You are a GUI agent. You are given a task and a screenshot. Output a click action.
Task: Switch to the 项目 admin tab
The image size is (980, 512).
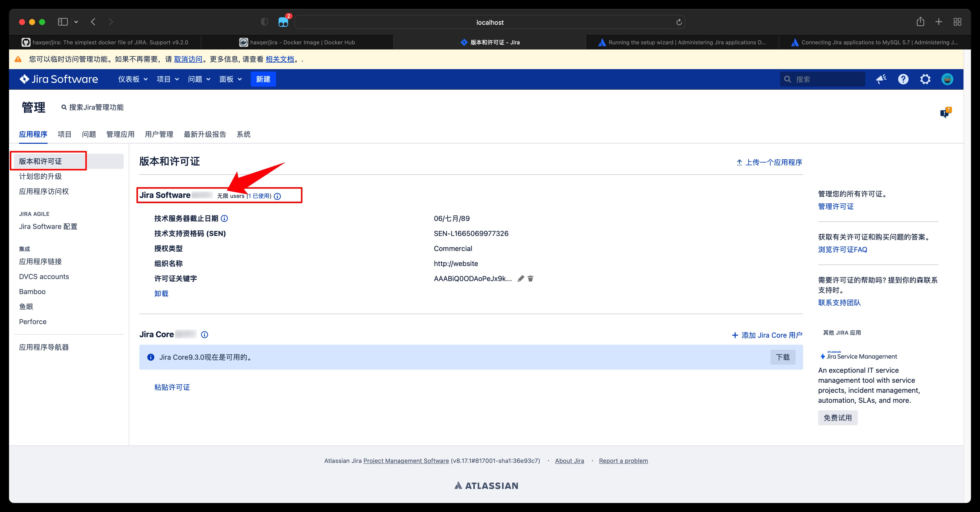[x=64, y=134]
